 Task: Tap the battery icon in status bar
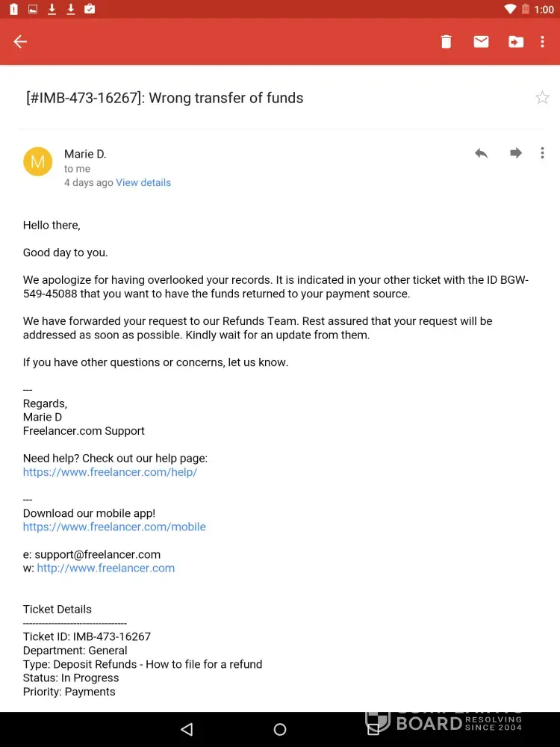pyautogui.click(x=526, y=9)
